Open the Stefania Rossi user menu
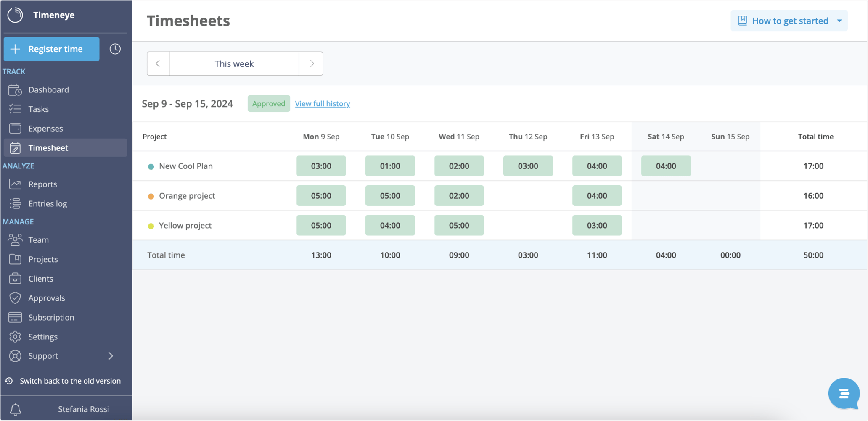 (x=83, y=408)
